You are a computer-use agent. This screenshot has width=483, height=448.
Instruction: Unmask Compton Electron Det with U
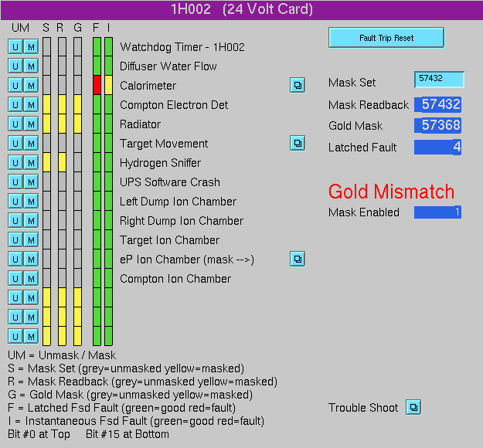click(x=15, y=105)
